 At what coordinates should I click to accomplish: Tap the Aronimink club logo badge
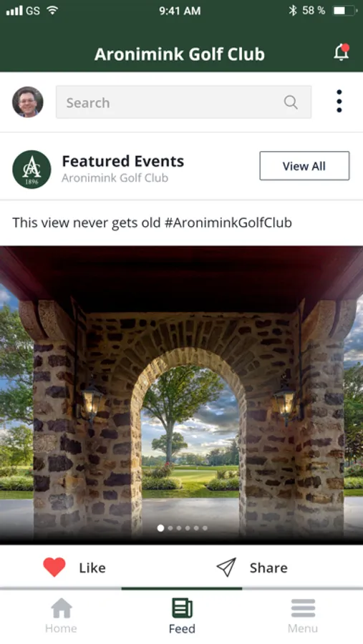point(32,169)
